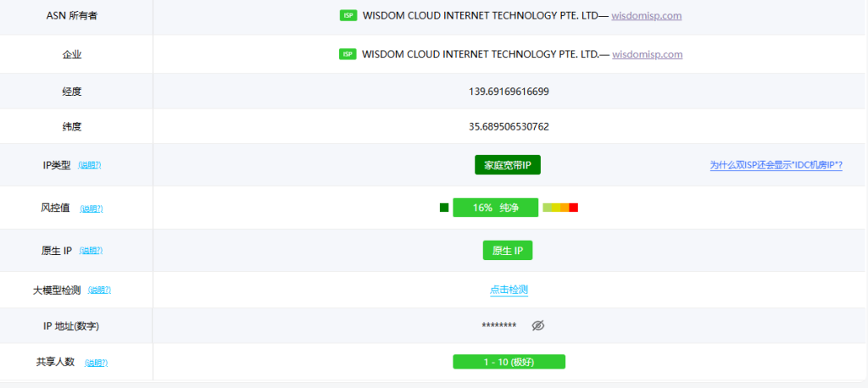Click the 1 - 10 (极好) shared users bar
The height and width of the screenshot is (388, 868).
pos(509,362)
